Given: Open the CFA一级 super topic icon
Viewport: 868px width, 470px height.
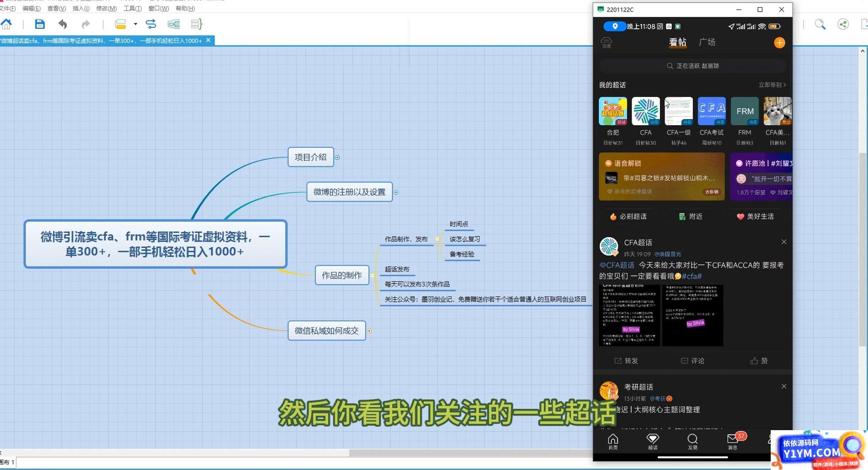Looking at the screenshot, I should tap(679, 111).
